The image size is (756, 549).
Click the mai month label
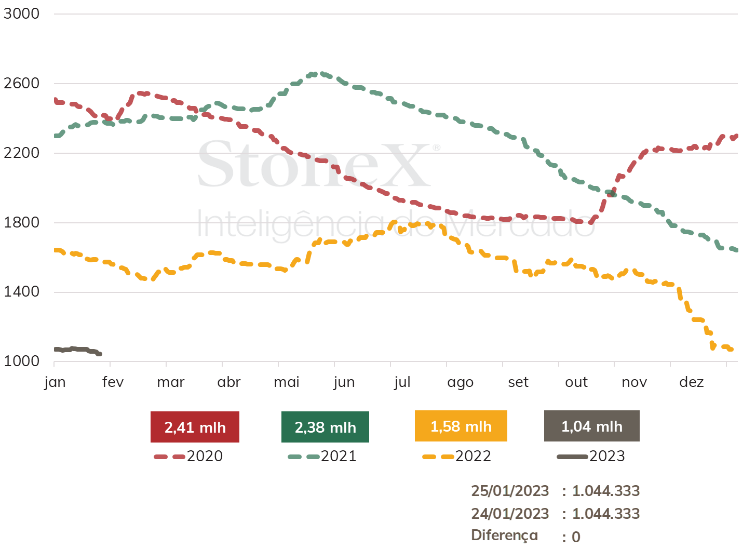point(287,382)
